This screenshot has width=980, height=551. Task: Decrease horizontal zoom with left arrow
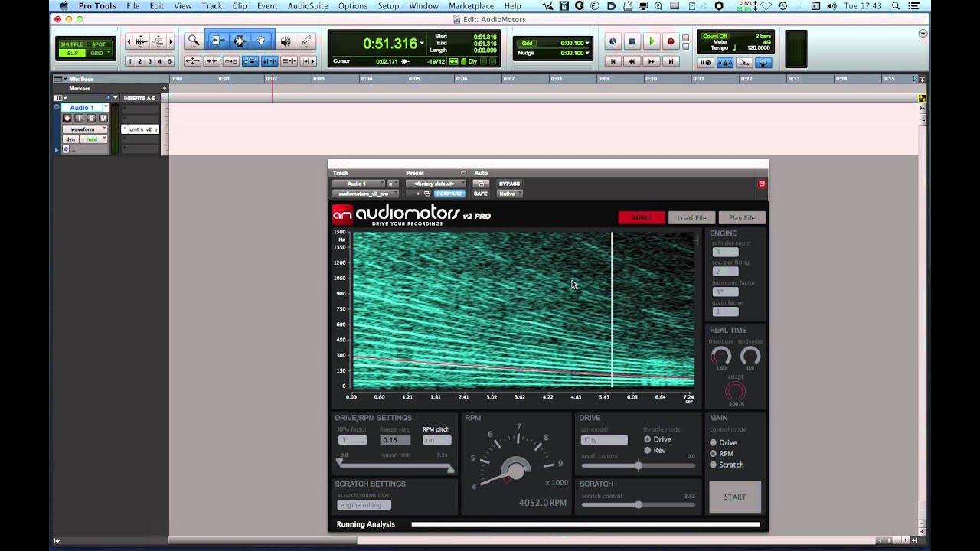click(129, 41)
